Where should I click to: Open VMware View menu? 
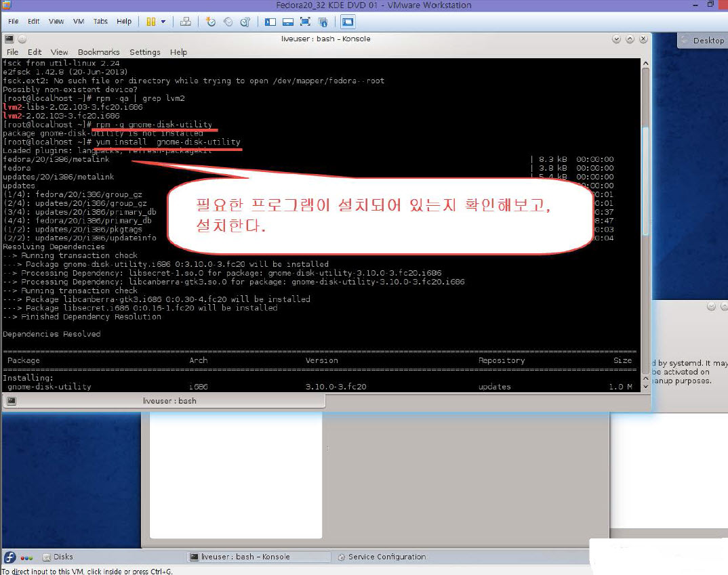[56, 21]
